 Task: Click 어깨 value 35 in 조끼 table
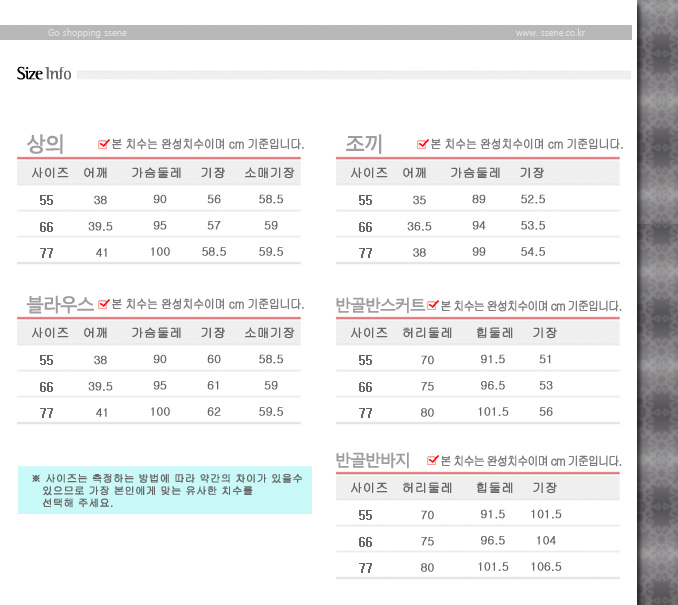coord(419,200)
